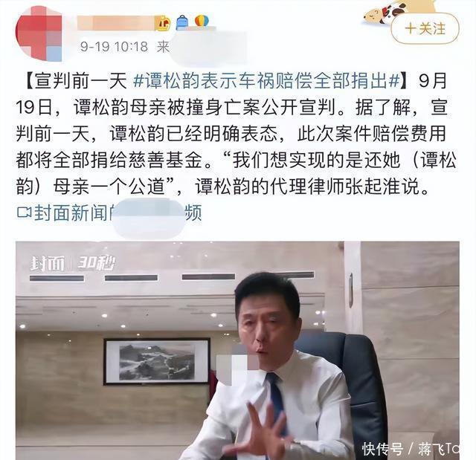Viewport: 476px width, 460px height.
Task: Play the lawyer interview video
Action: point(237,351)
